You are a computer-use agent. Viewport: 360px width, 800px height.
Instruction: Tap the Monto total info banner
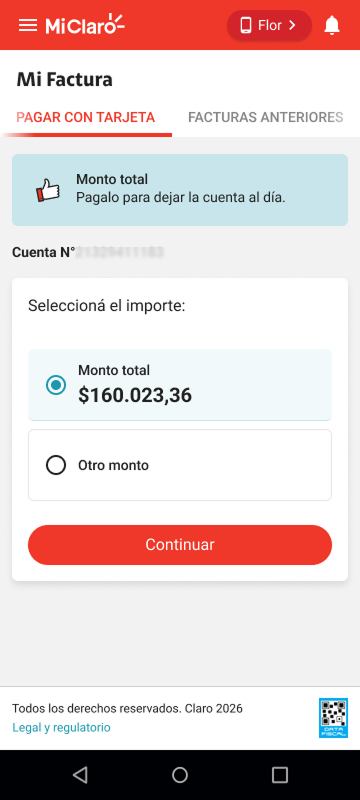tap(180, 190)
